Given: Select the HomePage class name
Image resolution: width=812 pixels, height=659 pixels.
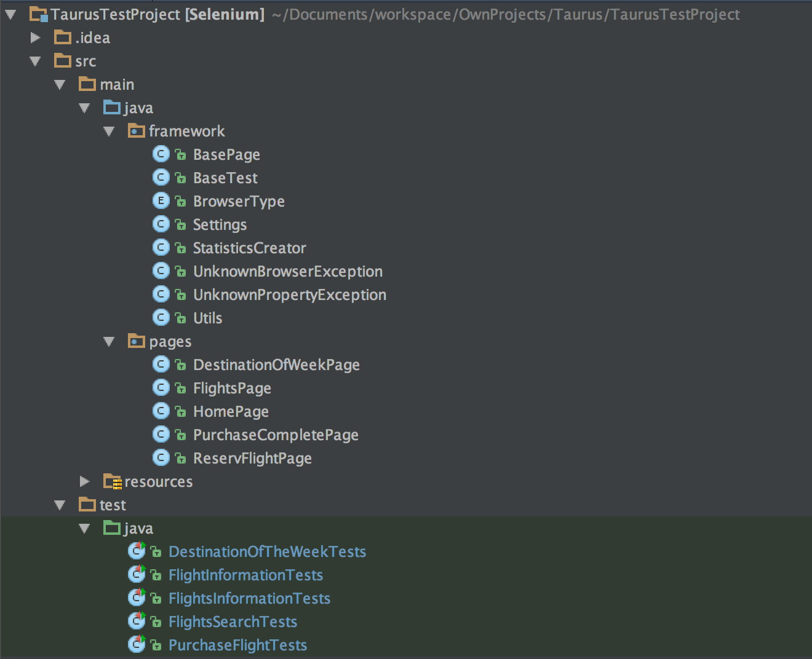Looking at the screenshot, I should tap(231, 412).
